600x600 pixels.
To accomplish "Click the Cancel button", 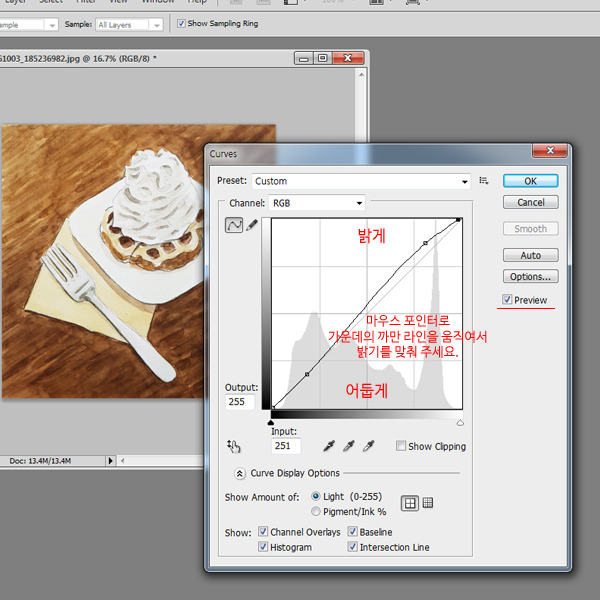I will click(x=530, y=202).
